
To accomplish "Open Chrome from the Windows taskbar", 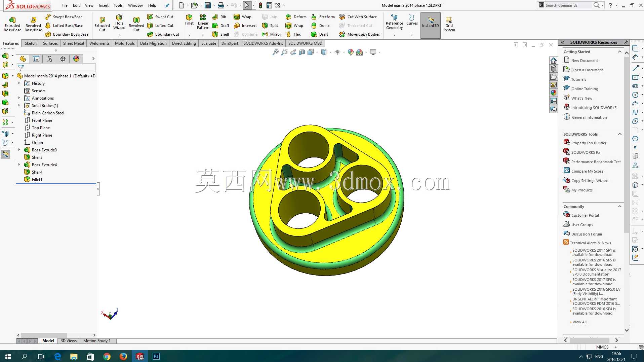I will (107, 356).
